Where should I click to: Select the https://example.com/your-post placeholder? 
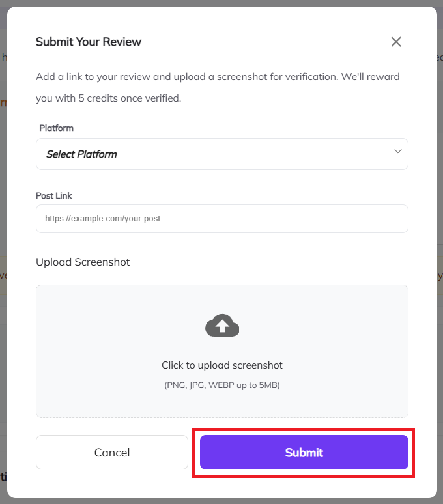(102, 219)
